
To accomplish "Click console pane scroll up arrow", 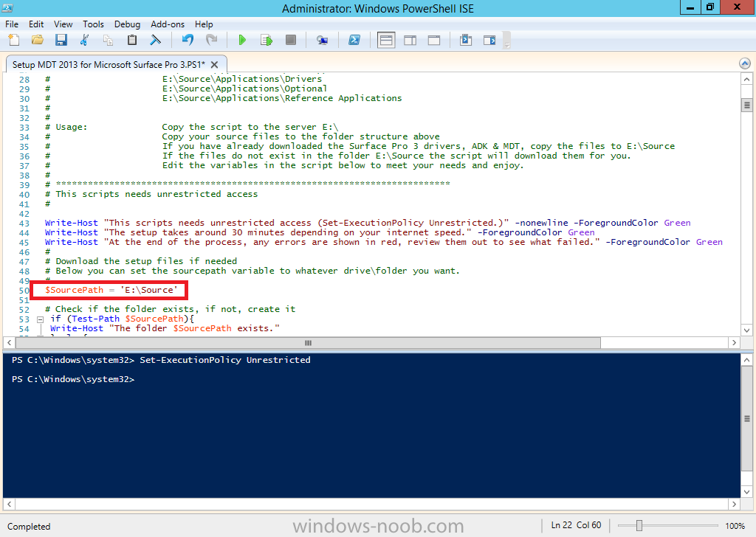I will click(747, 360).
